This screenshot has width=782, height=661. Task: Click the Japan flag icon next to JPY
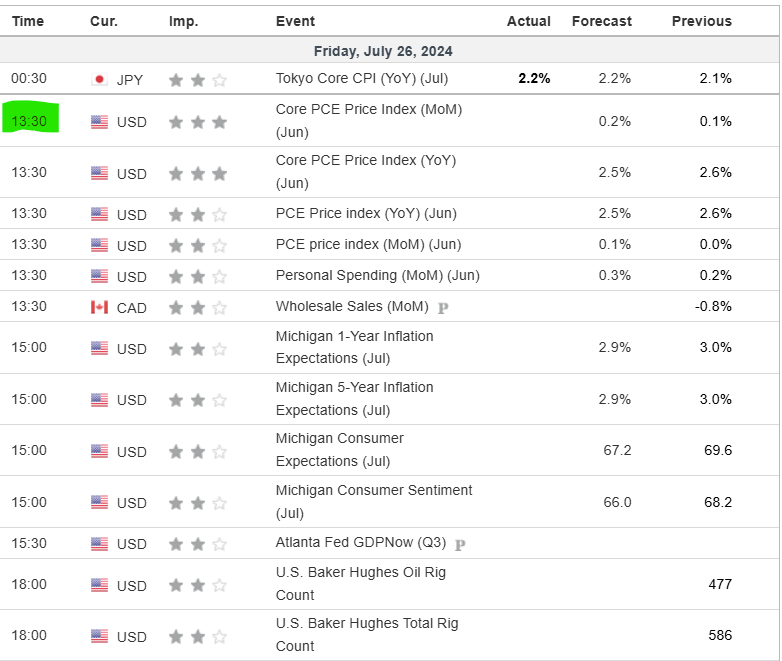pos(99,79)
